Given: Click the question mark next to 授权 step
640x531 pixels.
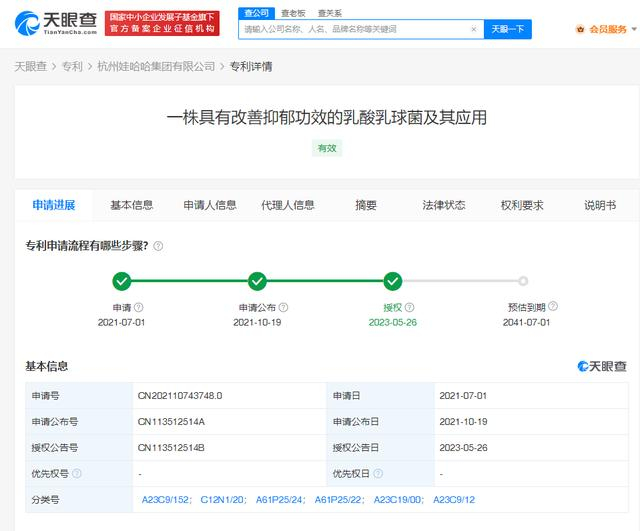Looking at the screenshot, I should point(406,308).
